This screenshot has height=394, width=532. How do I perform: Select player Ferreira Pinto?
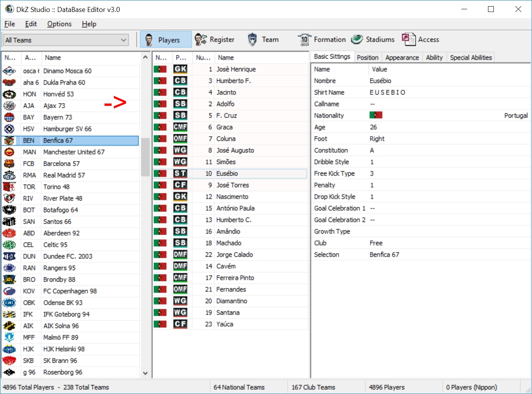pyautogui.click(x=230, y=278)
